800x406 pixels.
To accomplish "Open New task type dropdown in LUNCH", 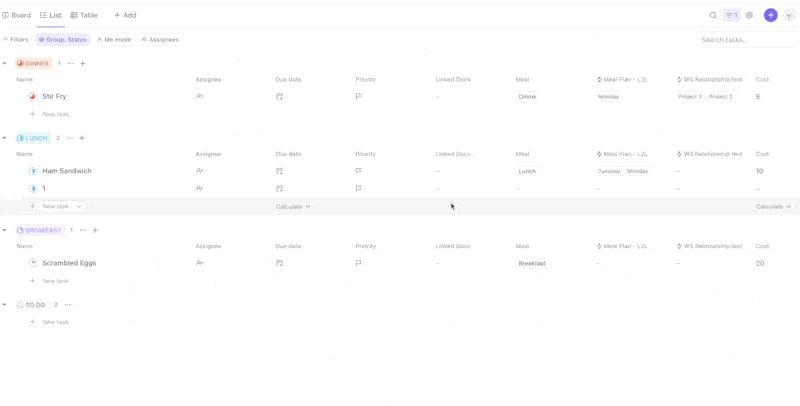I will (79, 207).
